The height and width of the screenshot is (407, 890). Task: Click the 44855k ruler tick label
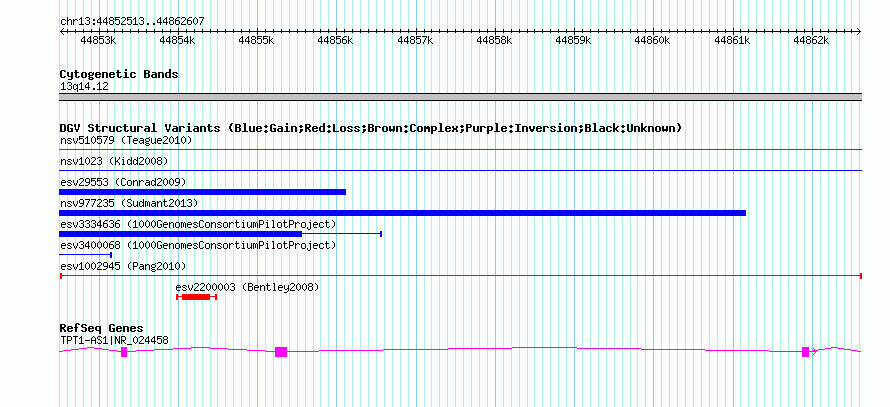(257, 40)
